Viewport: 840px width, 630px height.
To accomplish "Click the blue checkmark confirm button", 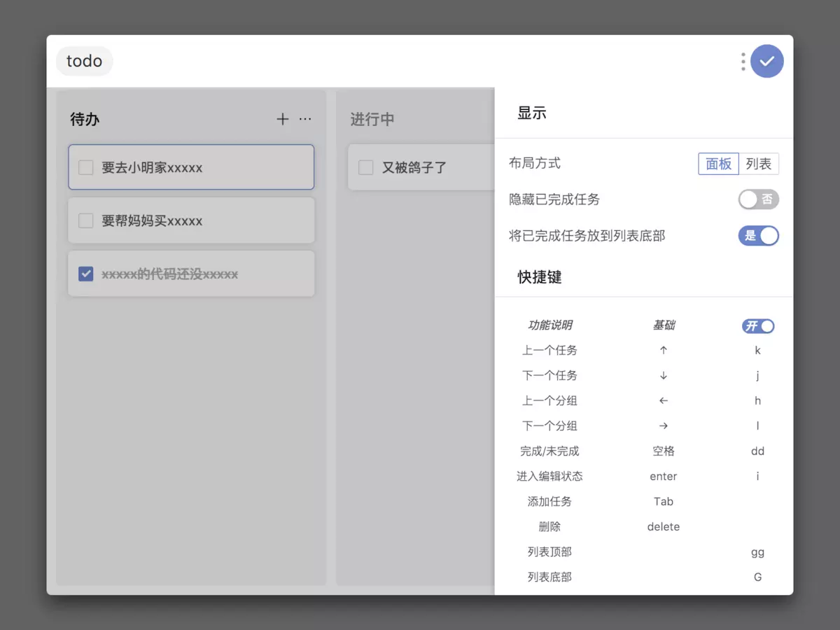I will click(x=766, y=61).
